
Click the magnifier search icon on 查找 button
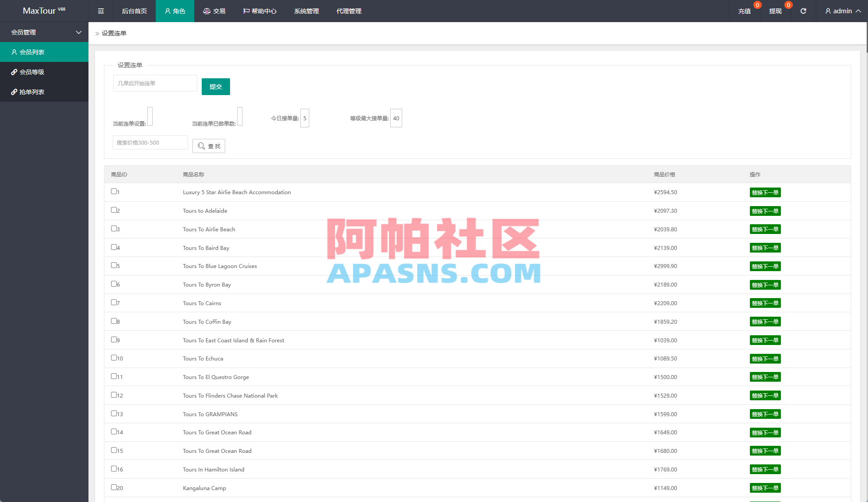202,146
